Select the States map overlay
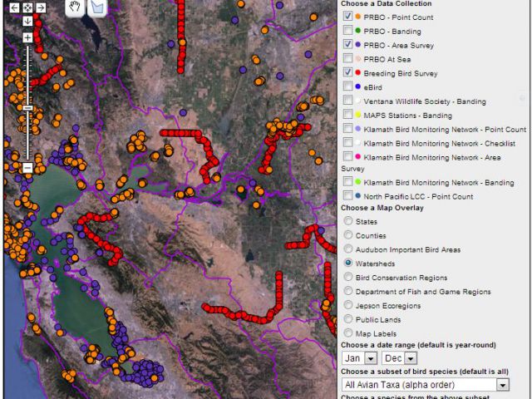The image size is (532, 399). tap(347, 220)
